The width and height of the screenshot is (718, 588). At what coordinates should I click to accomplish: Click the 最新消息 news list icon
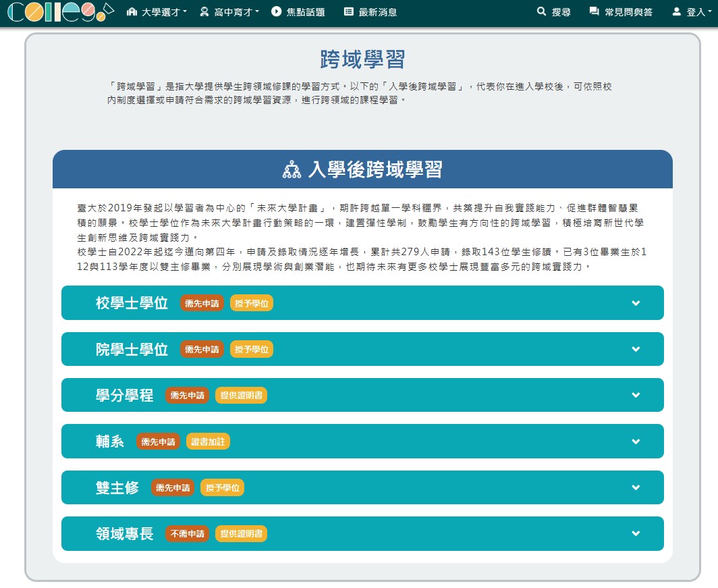[348, 11]
